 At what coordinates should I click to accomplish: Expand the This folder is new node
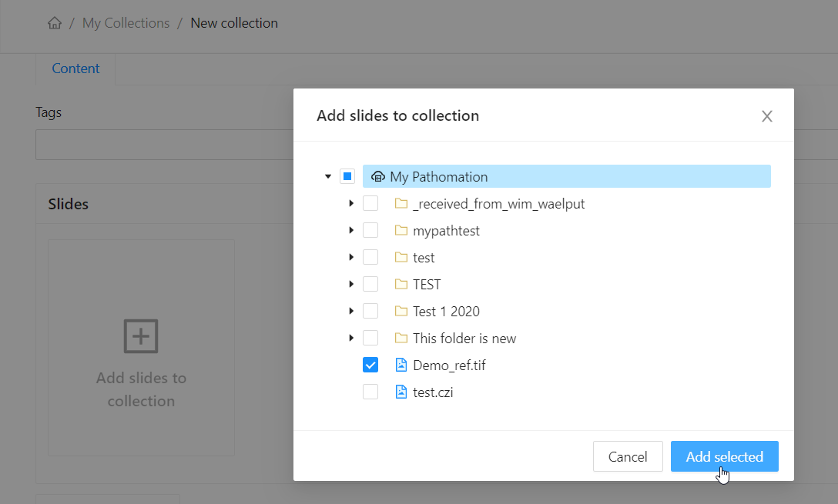tap(351, 339)
